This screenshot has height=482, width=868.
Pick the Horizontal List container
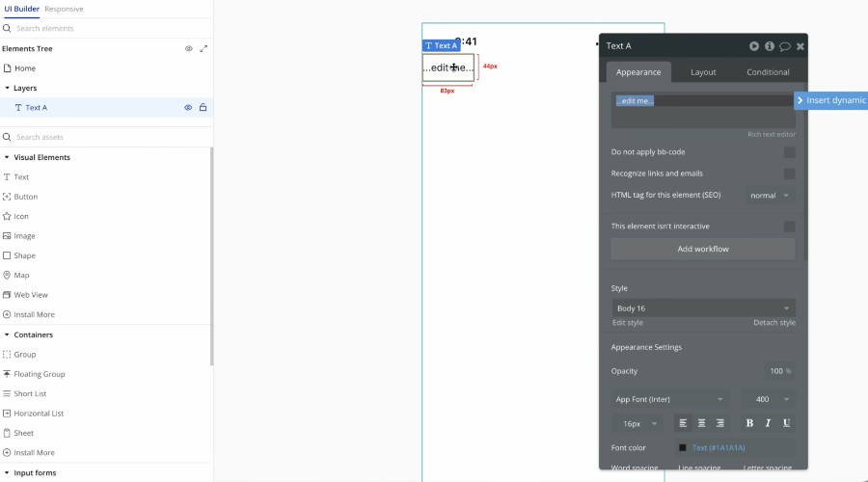coord(33,414)
